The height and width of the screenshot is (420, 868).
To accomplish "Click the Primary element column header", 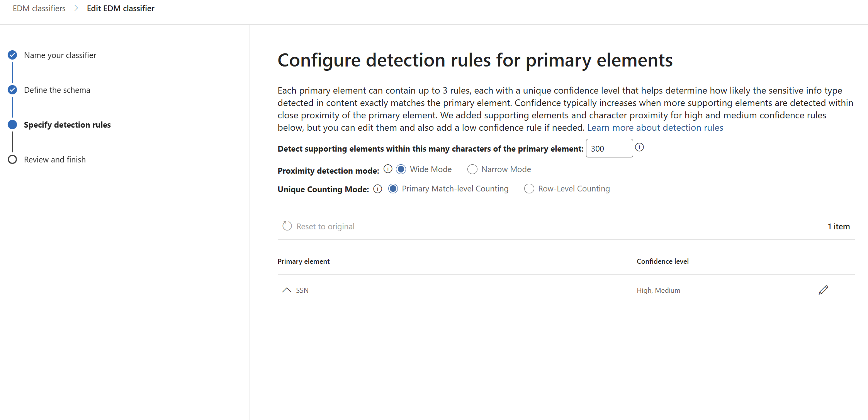I will click(x=303, y=261).
